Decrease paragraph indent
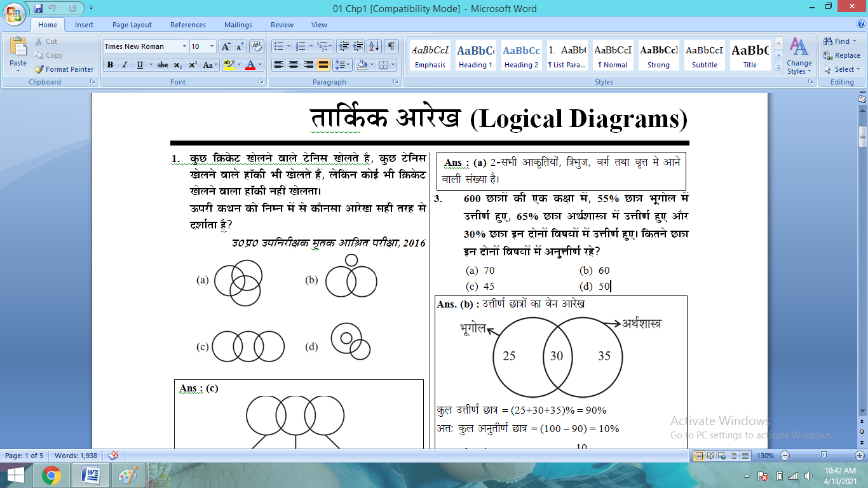The height and width of the screenshot is (488, 868). [x=344, y=46]
